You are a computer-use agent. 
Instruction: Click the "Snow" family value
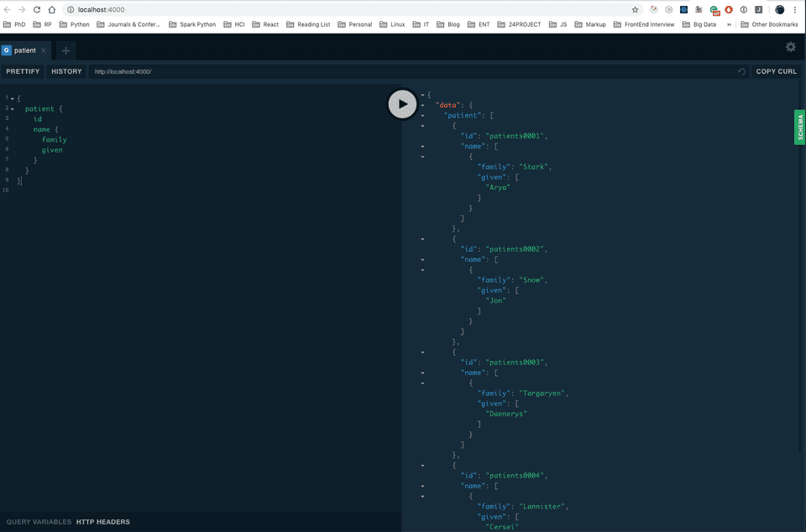tap(531, 280)
